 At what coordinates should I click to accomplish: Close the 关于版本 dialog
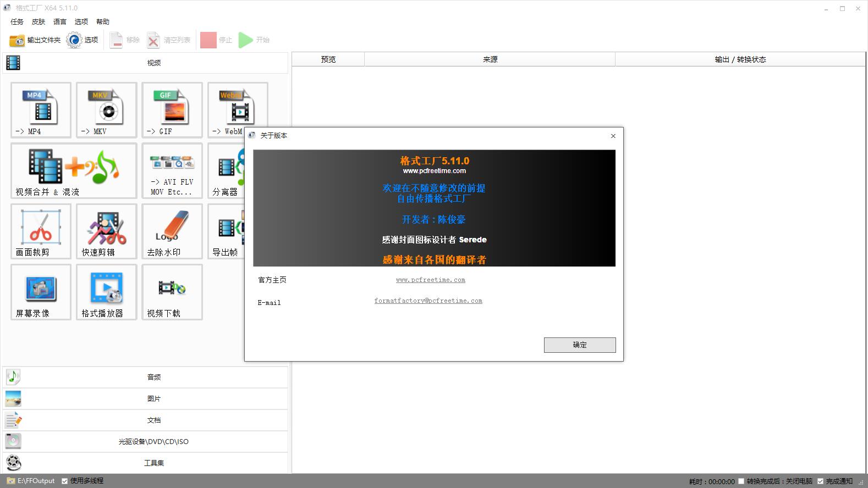point(613,136)
